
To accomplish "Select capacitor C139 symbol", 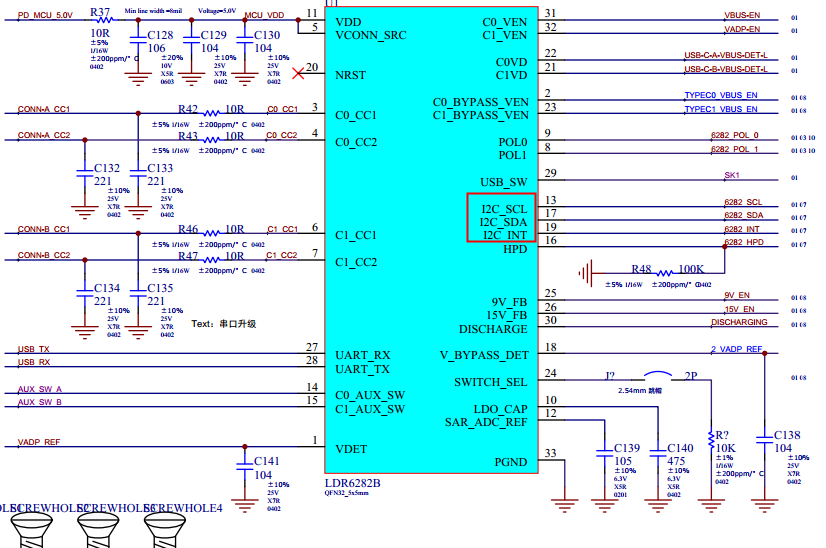I will pyautogui.click(x=603, y=451).
